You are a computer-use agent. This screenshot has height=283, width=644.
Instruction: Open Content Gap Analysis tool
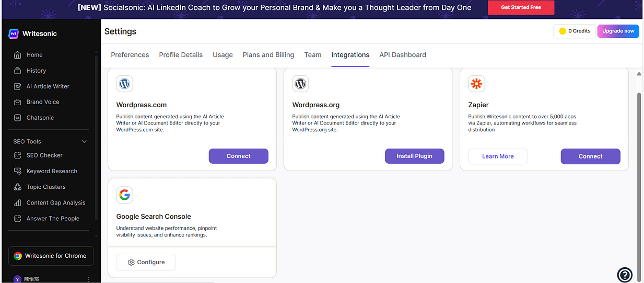55,202
